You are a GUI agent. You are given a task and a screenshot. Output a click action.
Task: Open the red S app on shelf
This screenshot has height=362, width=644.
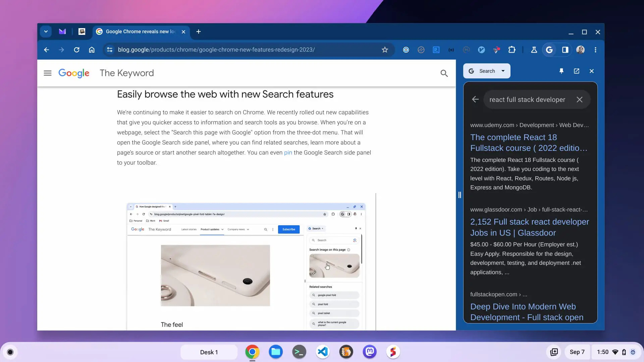393,352
